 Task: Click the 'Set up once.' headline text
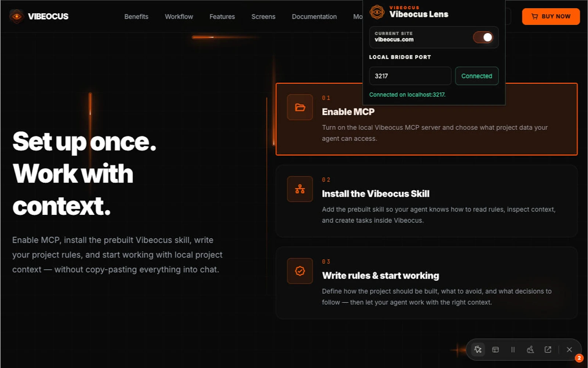point(85,142)
